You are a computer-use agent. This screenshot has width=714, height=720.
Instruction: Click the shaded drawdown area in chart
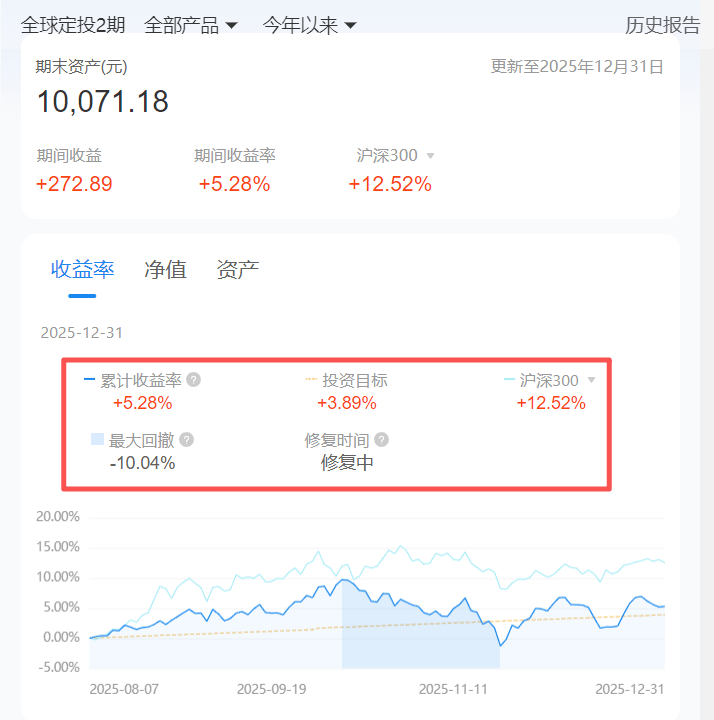pos(420,640)
